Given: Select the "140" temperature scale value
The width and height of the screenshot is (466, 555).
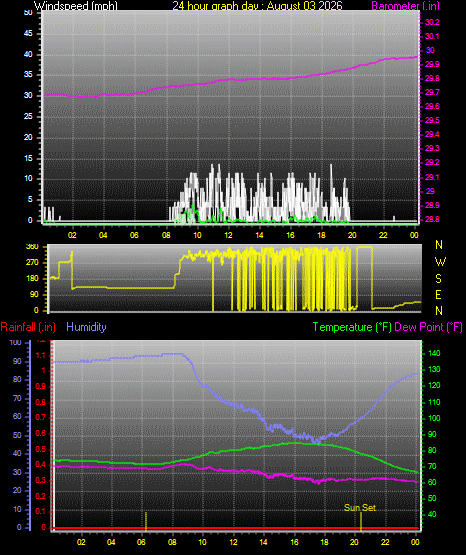Looking at the screenshot, I should (434, 353).
